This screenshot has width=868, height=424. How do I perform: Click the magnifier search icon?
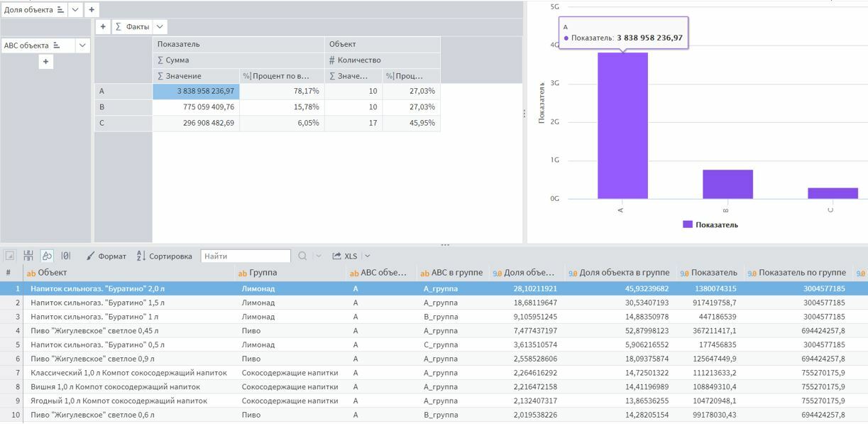pyautogui.click(x=302, y=256)
